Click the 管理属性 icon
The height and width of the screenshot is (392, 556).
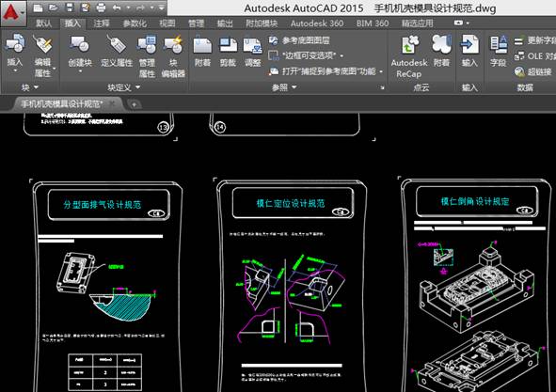pos(147,44)
